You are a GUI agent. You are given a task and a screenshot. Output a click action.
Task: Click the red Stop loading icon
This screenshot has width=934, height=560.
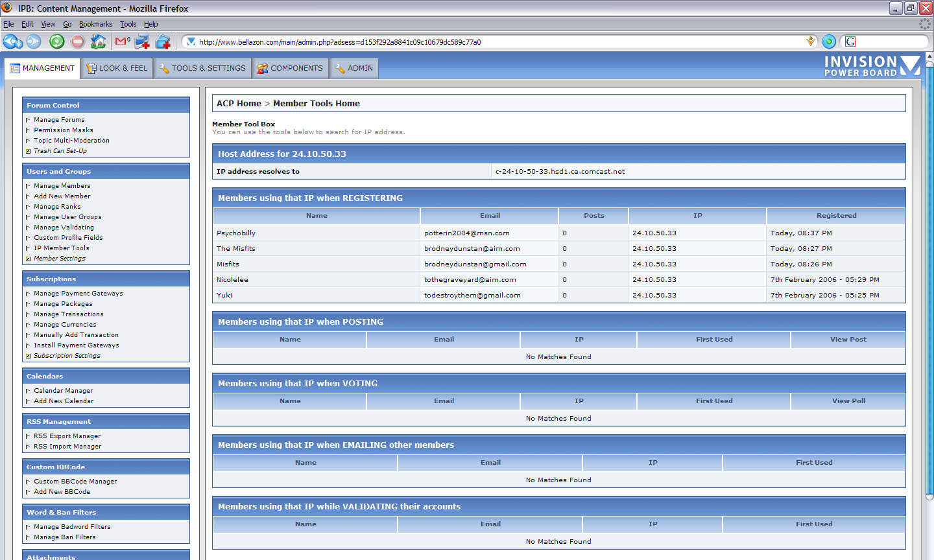pyautogui.click(x=78, y=41)
